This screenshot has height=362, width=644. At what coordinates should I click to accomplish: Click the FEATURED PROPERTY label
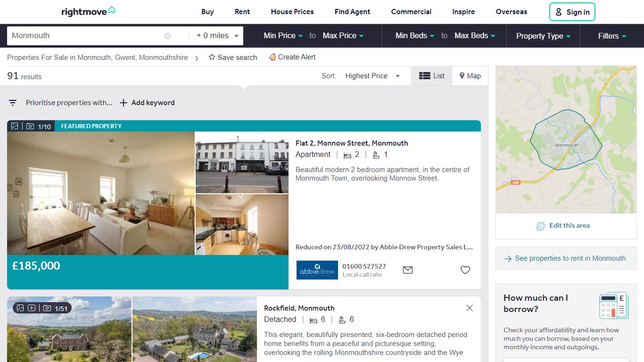pyautogui.click(x=91, y=126)
